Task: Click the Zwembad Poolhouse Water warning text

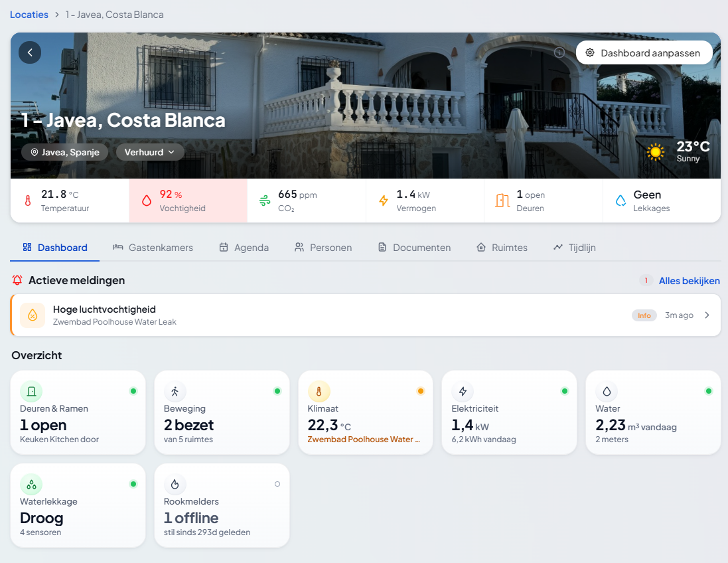Action: 364,440
